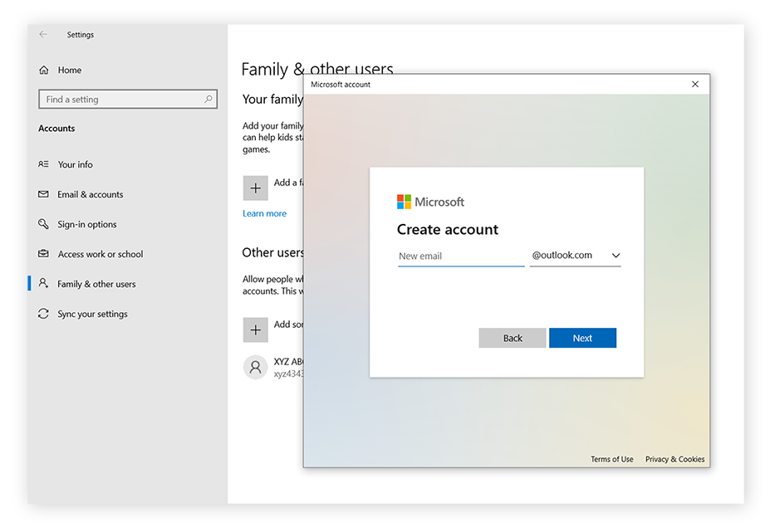Click the back arrow in Settings

pyautogui.click(x=43, y=34)
